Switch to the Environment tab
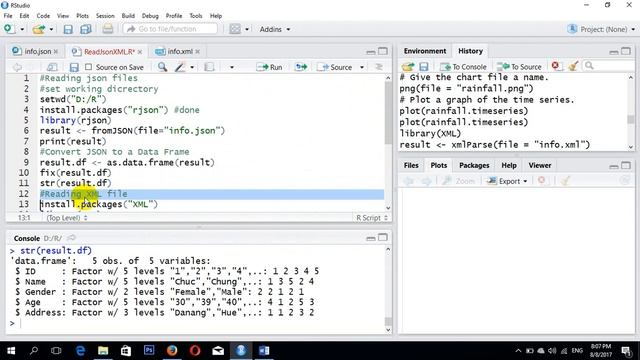The width and height of the screenshot is (640, 360). click(x=424, y=51)
